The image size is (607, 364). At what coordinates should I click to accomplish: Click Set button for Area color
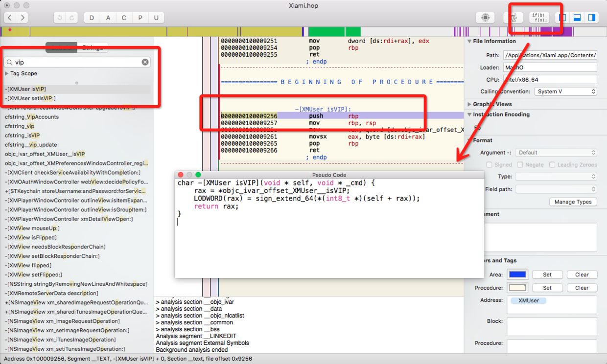click(547, 274)
